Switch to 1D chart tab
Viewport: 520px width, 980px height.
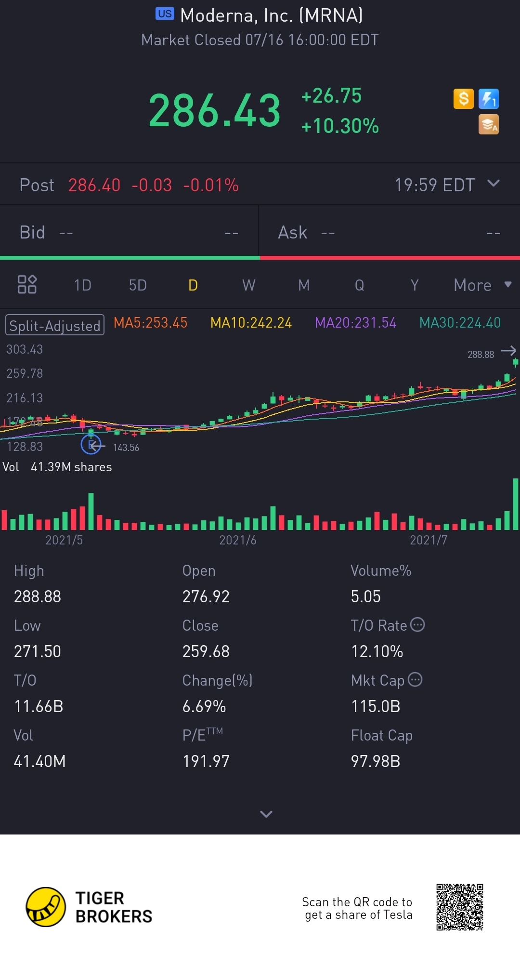(x=82, y=285)
